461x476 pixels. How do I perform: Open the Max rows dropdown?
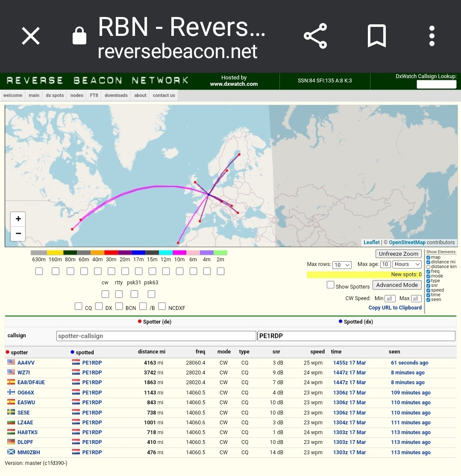click(342, 265)
